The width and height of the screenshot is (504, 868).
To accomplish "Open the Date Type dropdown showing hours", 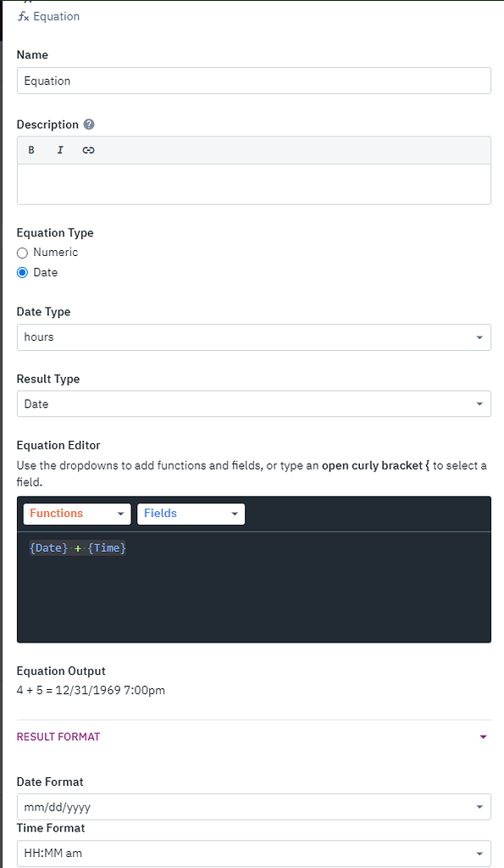I will 253,337.
